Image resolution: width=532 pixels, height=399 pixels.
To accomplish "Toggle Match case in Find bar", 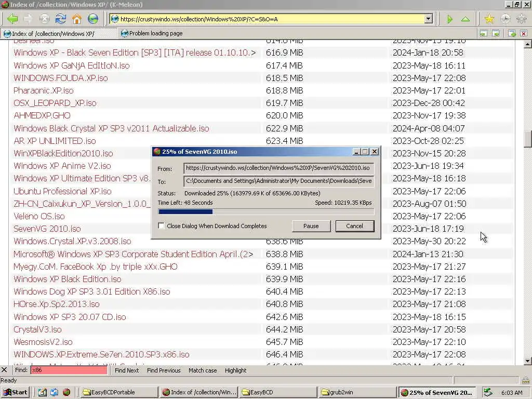I will pos(203,370).
